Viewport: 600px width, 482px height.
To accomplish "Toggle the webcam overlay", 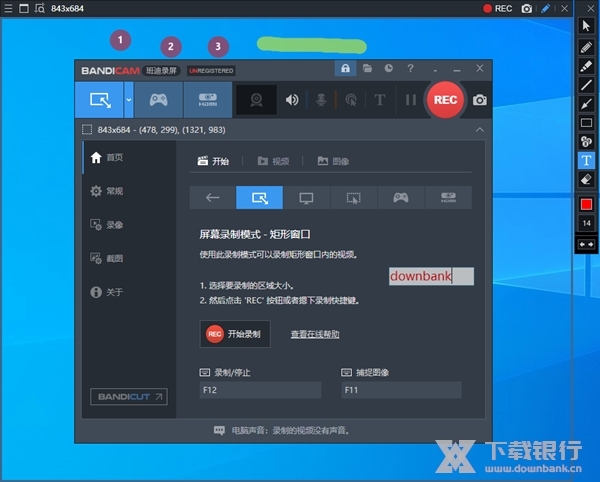I will coord(256,100).
